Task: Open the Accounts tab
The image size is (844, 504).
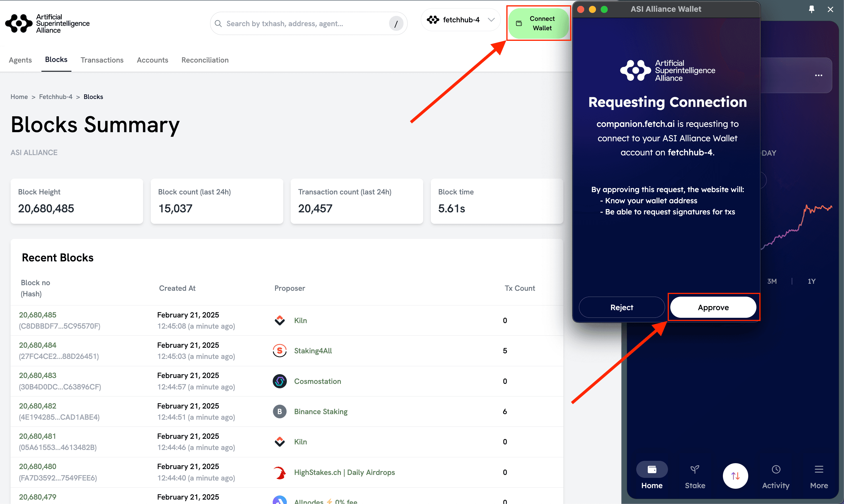Action: (152, 60)
